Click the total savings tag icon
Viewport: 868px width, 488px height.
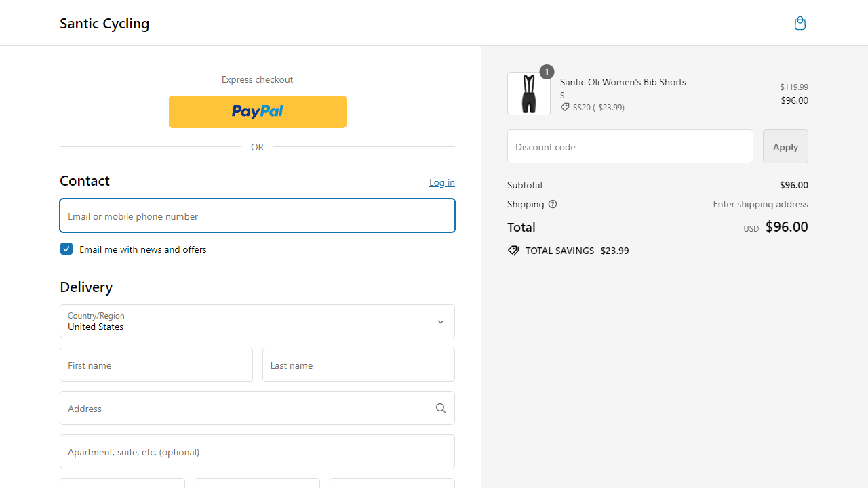click(x=513, y=251)
